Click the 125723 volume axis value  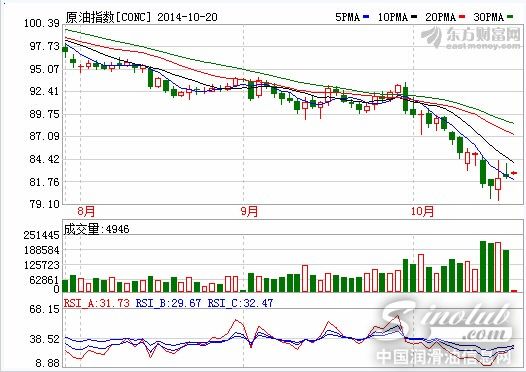42,265
